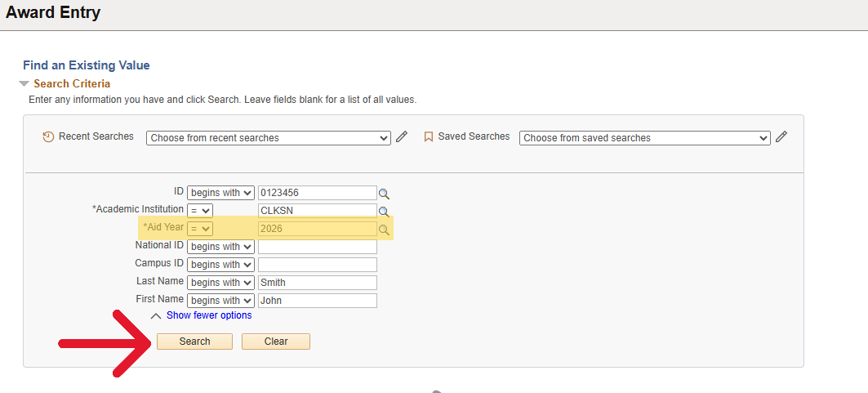Focus the Last Name text field
The height and width of the screenshot is (393, 868).
(317, 283)
